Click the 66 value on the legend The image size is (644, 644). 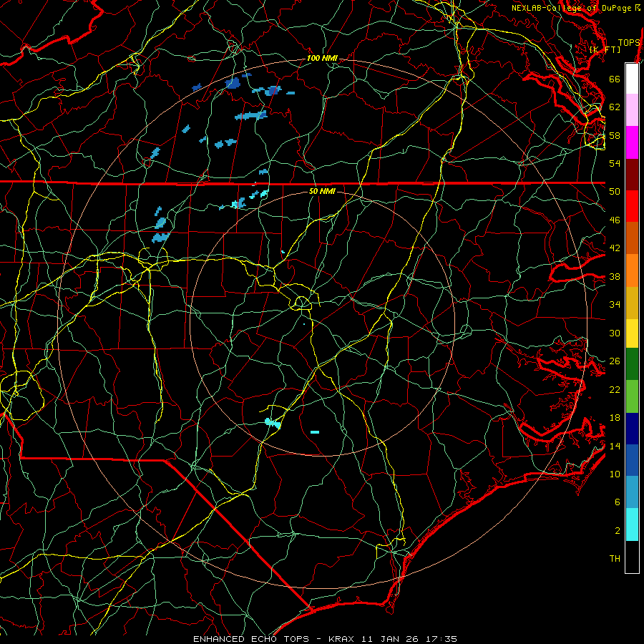click(x=615, y=79)
